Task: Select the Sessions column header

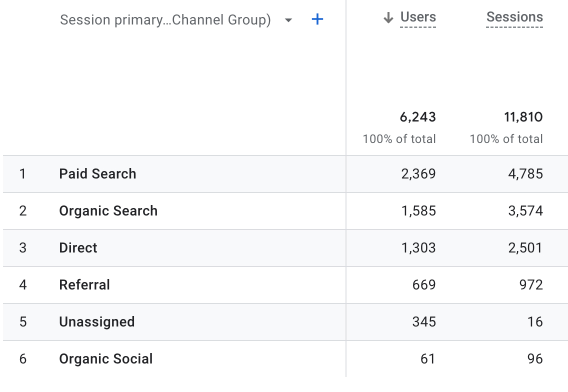Action: pyautogui.click(x=514, y=16)
